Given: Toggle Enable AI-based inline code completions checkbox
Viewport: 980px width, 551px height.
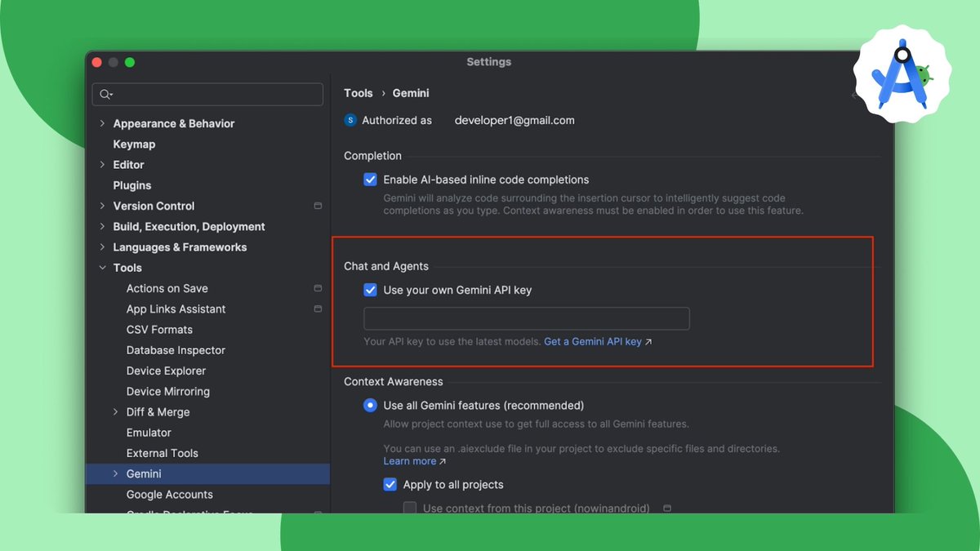Looking at the screenshot, I should pos(370,180).
